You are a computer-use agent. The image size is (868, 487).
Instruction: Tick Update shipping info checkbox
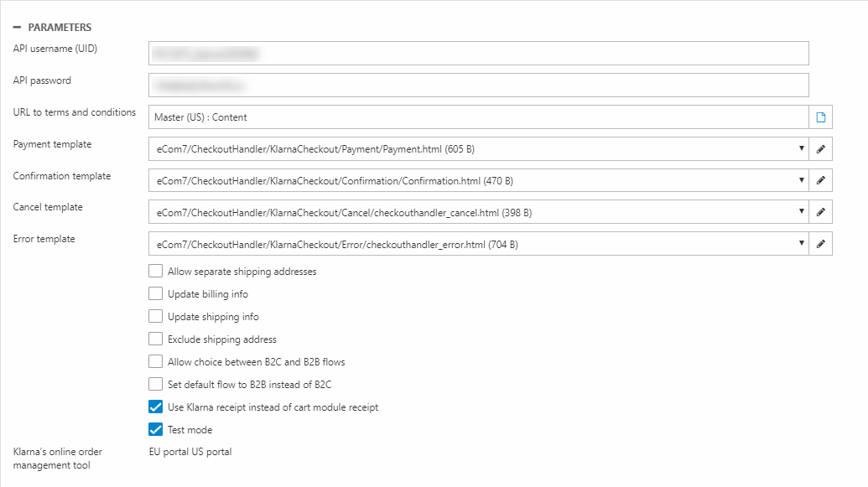(155, 317)
